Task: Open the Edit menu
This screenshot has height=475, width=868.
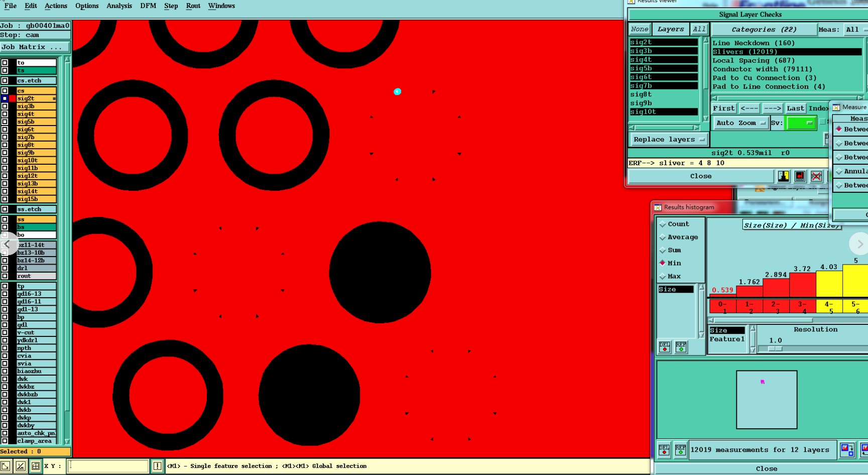Action: 31,6
